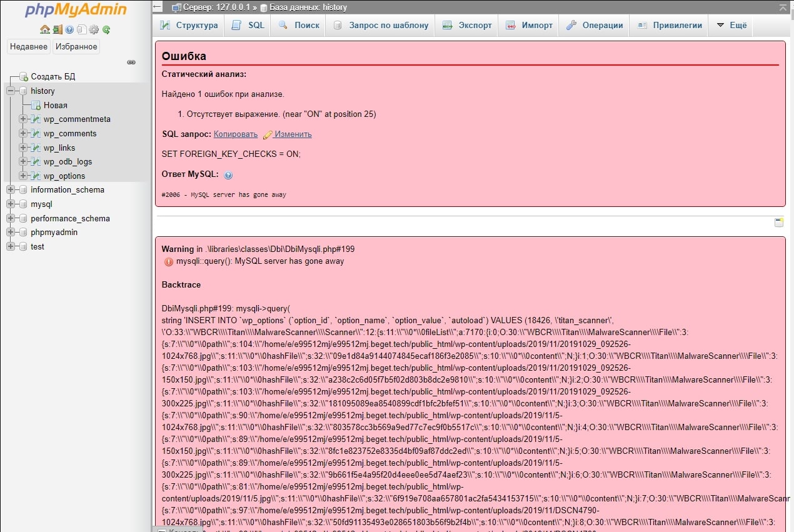The image size is (794, 532).
Task: Click the wp_commentmeta table icon
Action: coord(36,119)
